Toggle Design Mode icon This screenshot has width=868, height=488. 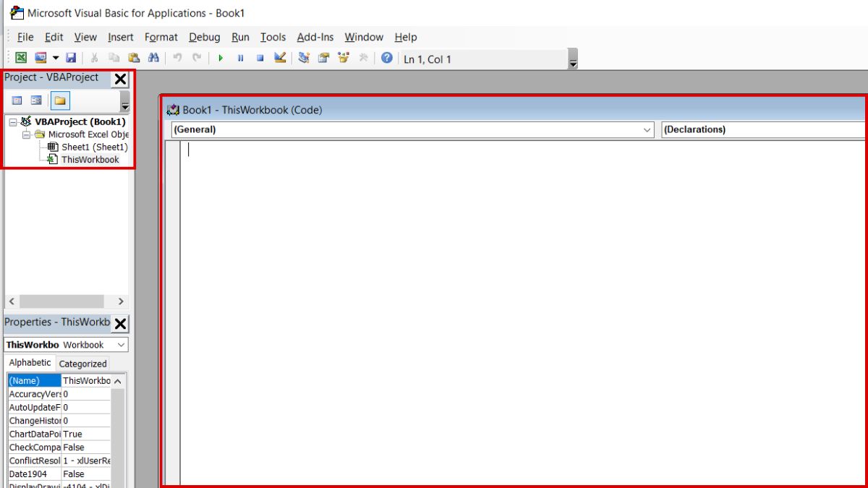coord(280,59)
